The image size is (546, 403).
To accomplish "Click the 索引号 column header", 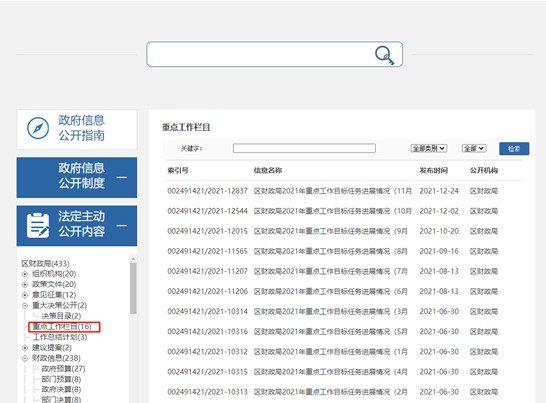I will (178, 170).
